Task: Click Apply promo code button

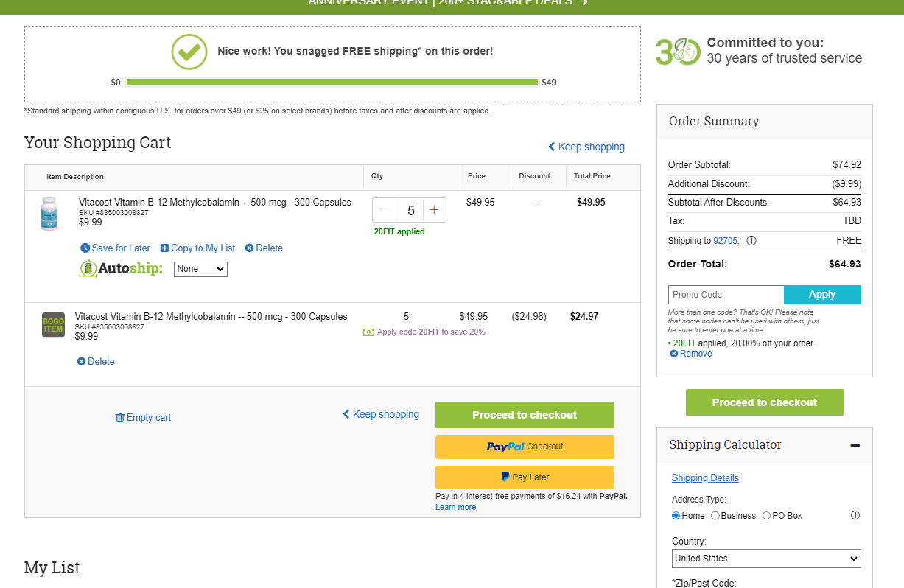Action: point(822,295)
